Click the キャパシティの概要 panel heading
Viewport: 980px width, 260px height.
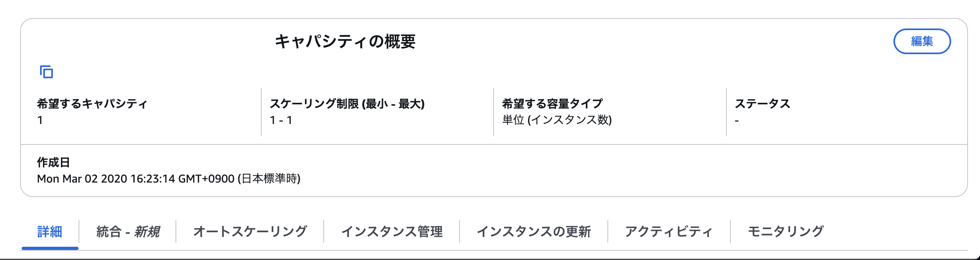click(345, 40)
